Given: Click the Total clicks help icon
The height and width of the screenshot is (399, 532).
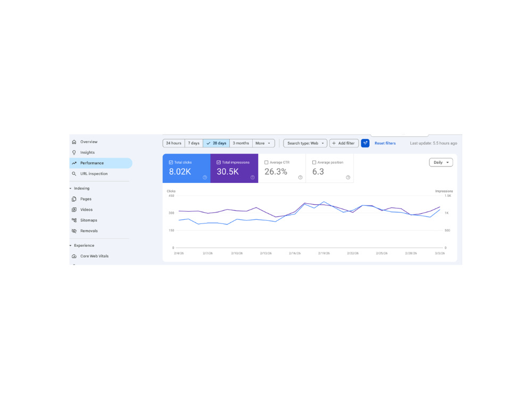Looking at the screenshot, I should 205,178.
